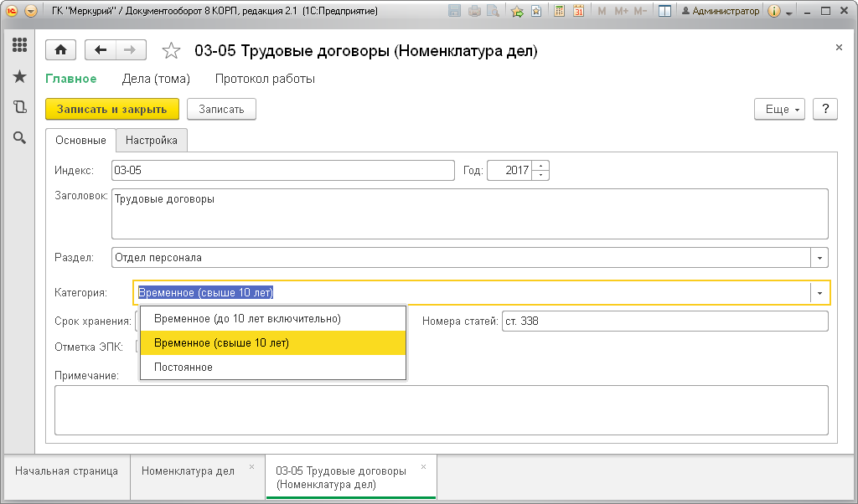Navigate back with the left arrow
This screenshot has height=504, width=858.
click(x=101, y=50)
